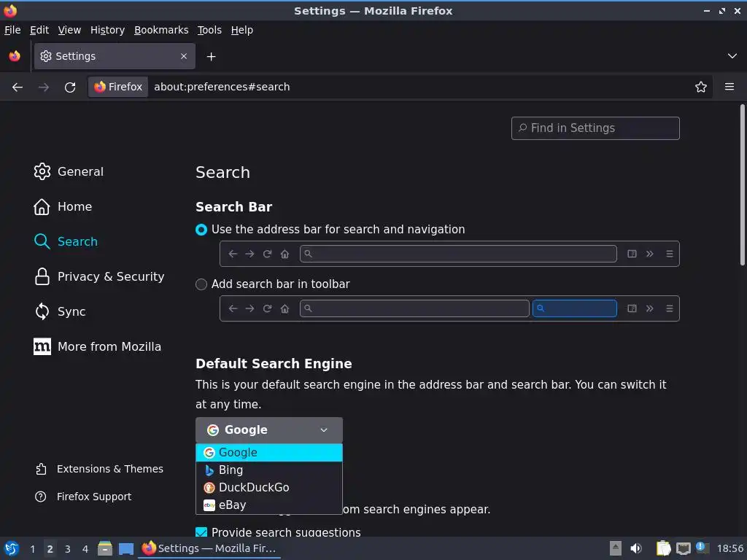Image resolution: width=747 pixels, height=560 pixels.
Task: Open the History menu
Action: click(x=107, y=30)
